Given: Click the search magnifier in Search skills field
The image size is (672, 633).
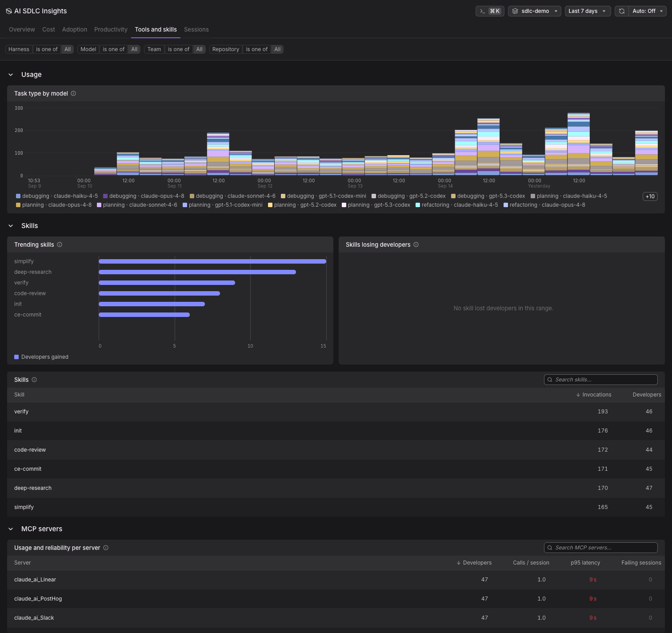Looking at the screenshot, I should (x=550, y=380).
